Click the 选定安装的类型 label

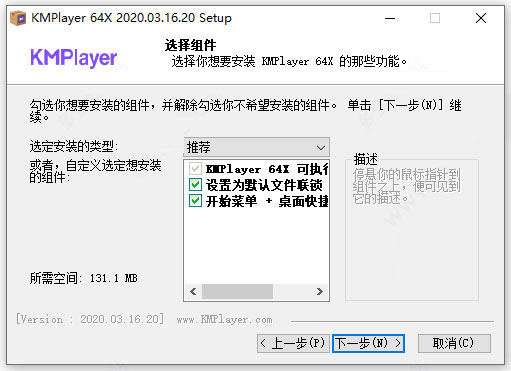pos(74,146)
